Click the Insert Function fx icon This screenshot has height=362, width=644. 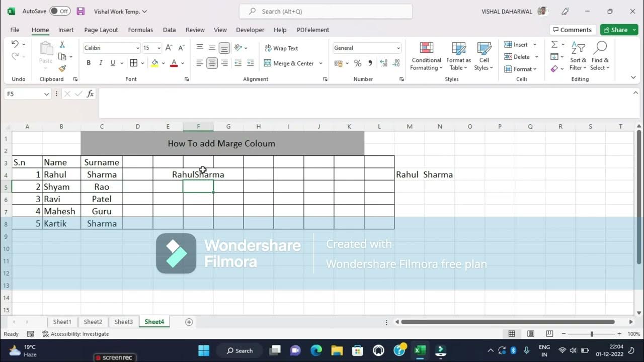pos(90,94)
